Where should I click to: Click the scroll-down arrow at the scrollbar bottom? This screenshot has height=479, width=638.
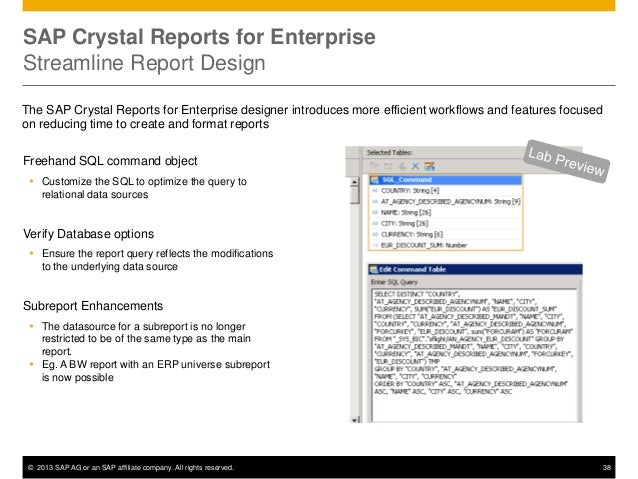(x=355, y=420)
